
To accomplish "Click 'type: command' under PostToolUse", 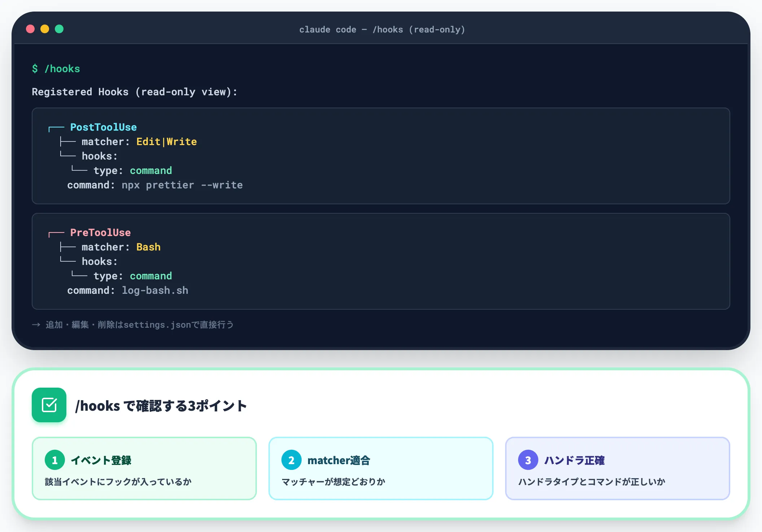I will click(x=133, y=170).
